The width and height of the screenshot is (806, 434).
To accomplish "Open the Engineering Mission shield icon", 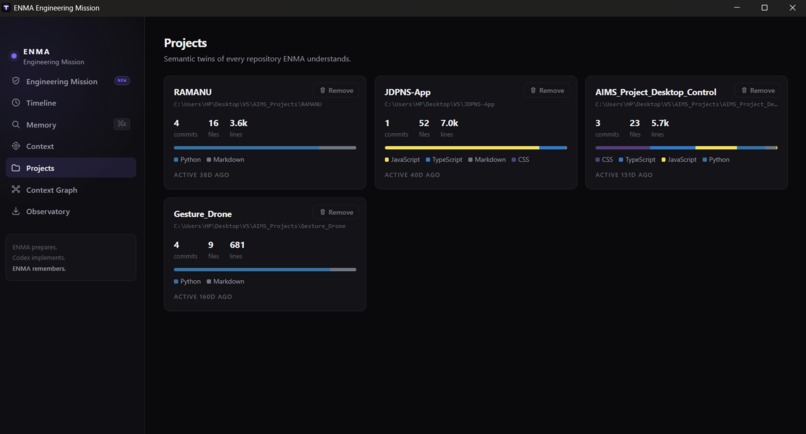I will (16, 81).
